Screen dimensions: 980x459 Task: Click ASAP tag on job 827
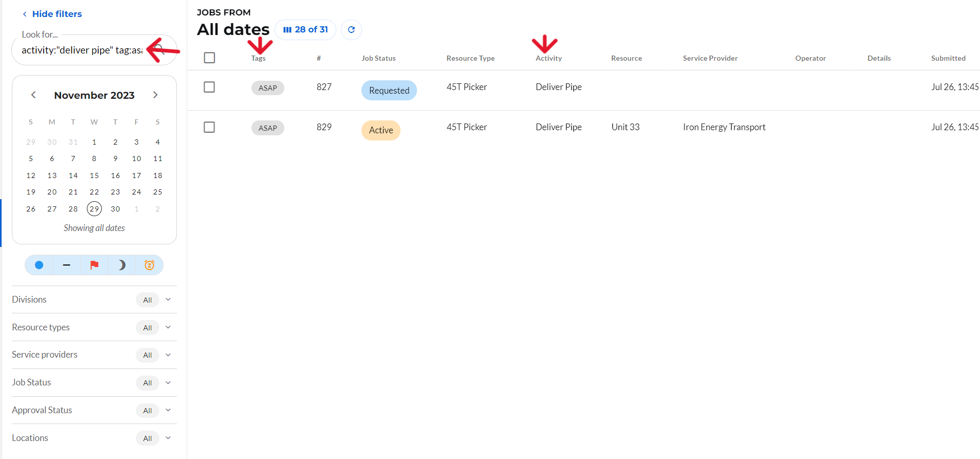pyautogui.click(x=268, y=88)
